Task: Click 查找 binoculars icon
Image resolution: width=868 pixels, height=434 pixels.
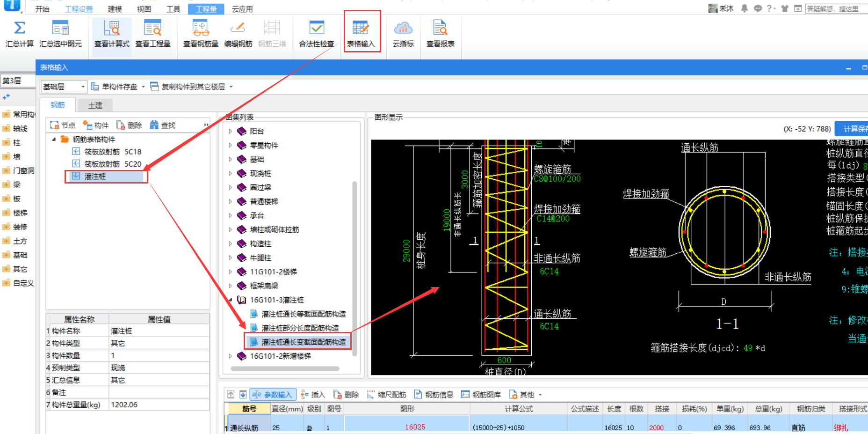Action: [154, 125]
